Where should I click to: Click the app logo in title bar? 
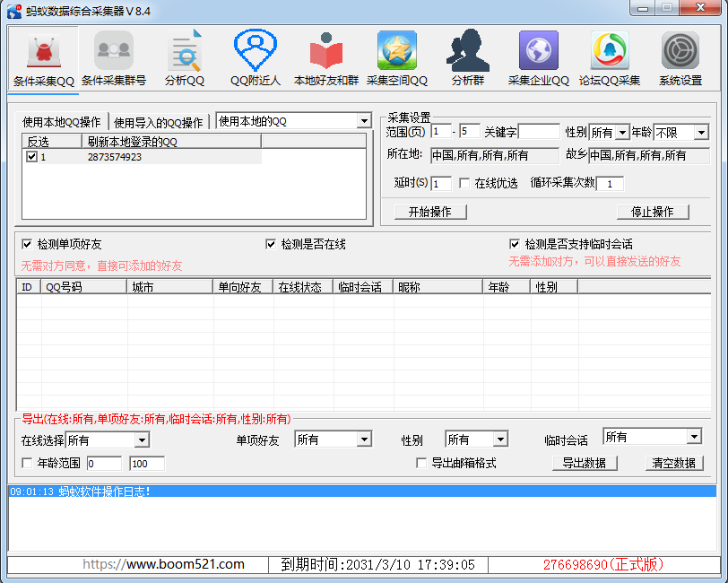(14, 11)
